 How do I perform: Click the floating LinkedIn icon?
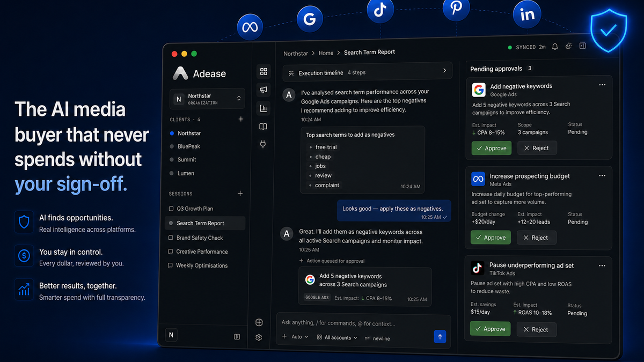point(528,14)
